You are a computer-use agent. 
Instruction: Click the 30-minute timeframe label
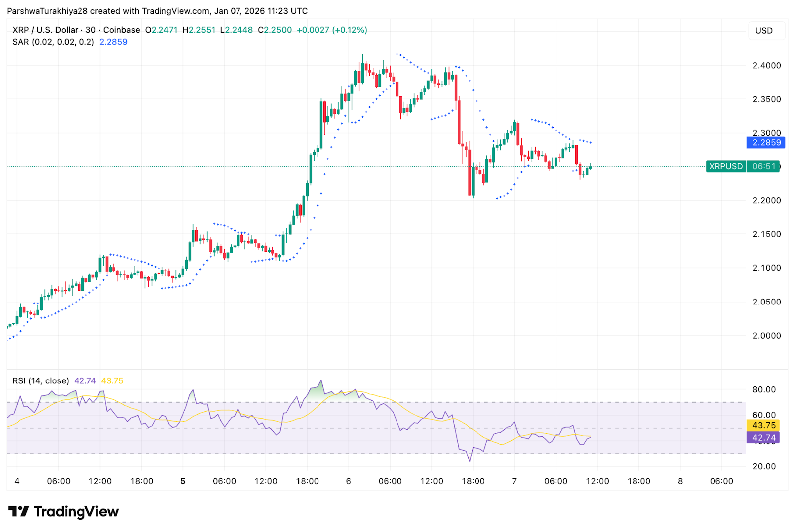(x=91, y=30)
